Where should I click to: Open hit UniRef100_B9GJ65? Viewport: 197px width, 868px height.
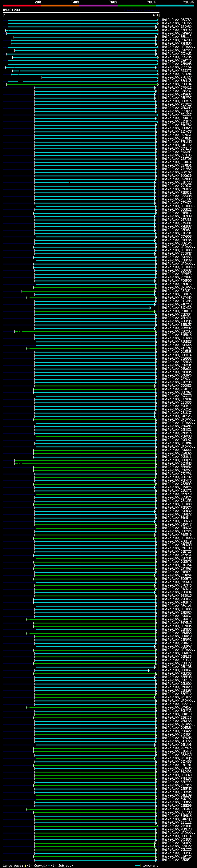[177, 23]
